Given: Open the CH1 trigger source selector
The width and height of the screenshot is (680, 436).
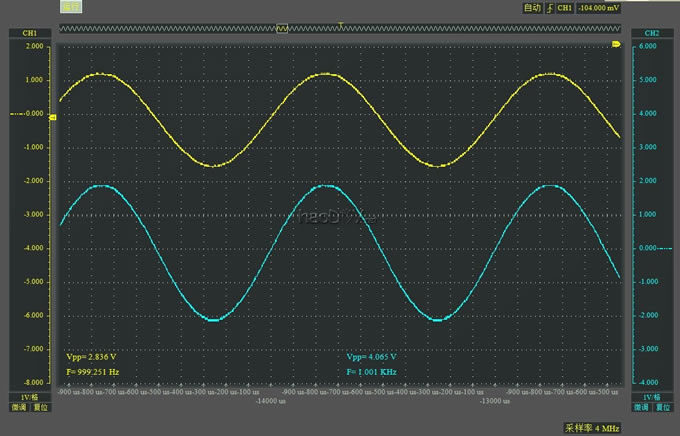Looking at the screenshot, I should [565, 8].
